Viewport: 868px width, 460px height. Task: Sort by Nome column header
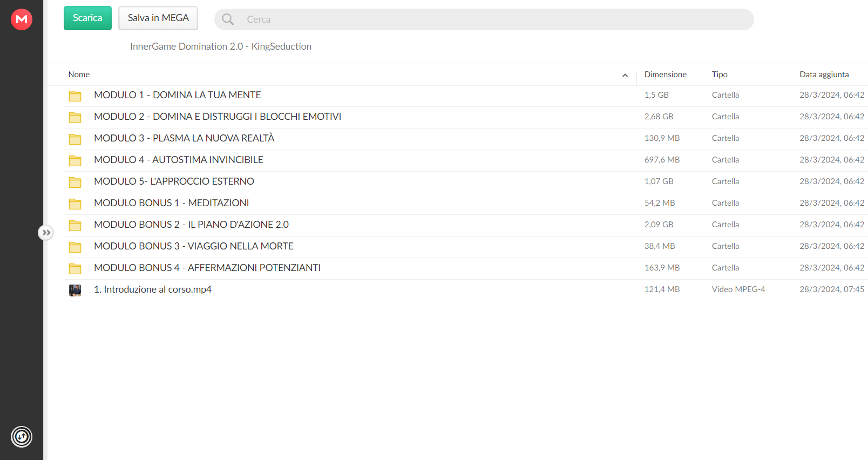click(x=79, y=75)
